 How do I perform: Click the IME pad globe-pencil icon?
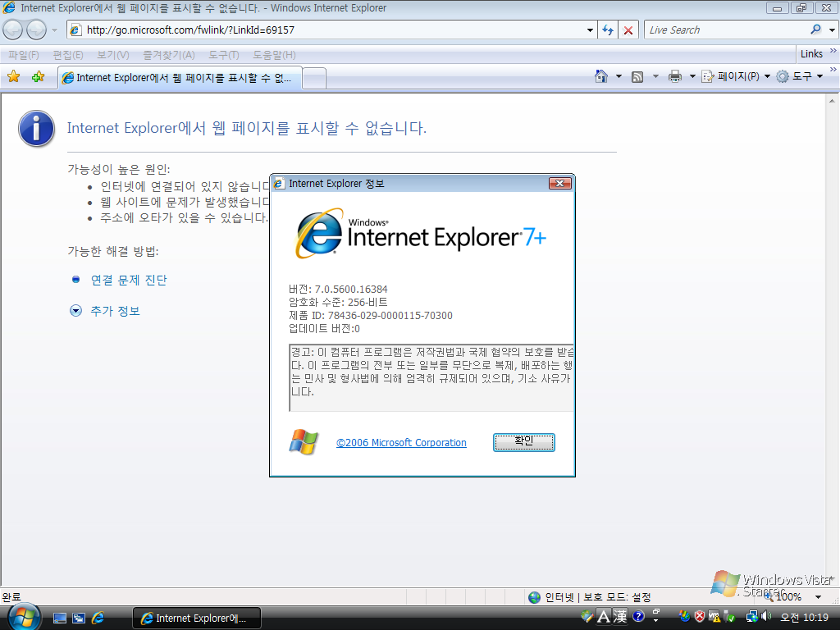click(587, 616)
